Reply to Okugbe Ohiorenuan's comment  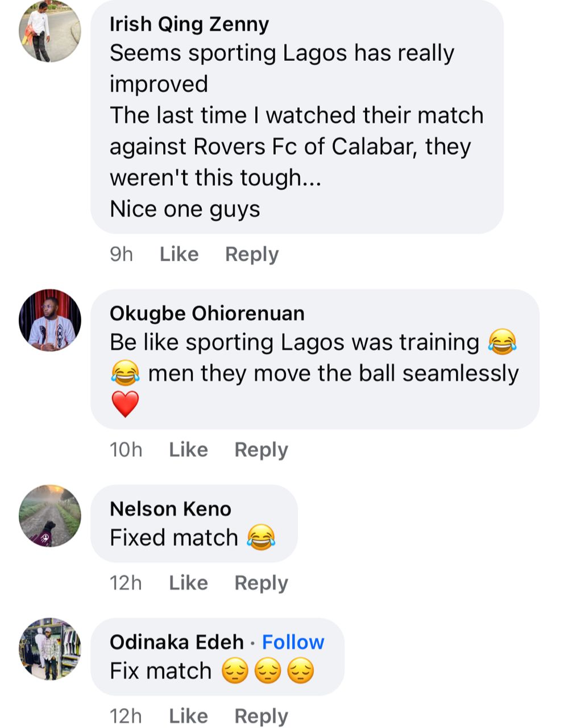261,449
